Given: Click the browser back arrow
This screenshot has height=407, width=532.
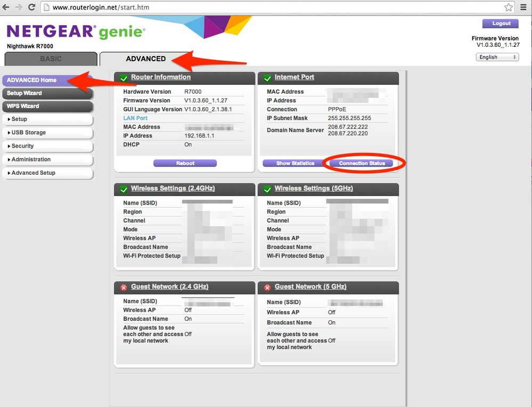Looking at the screenshot, I should 6,7.
